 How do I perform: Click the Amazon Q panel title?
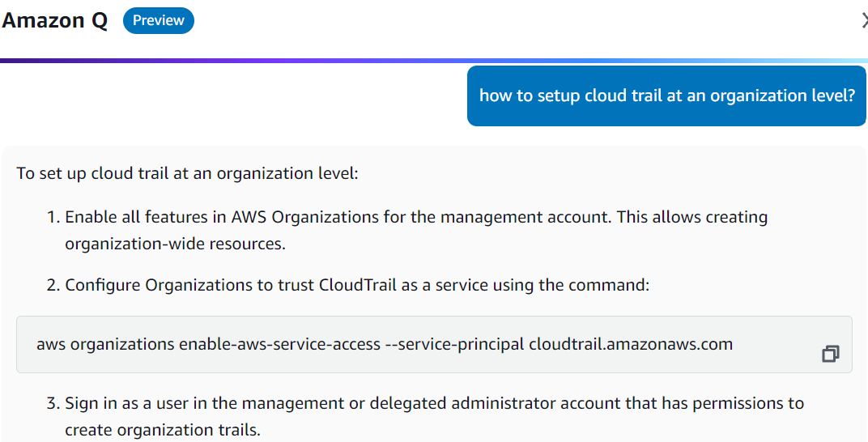point(54,21)
